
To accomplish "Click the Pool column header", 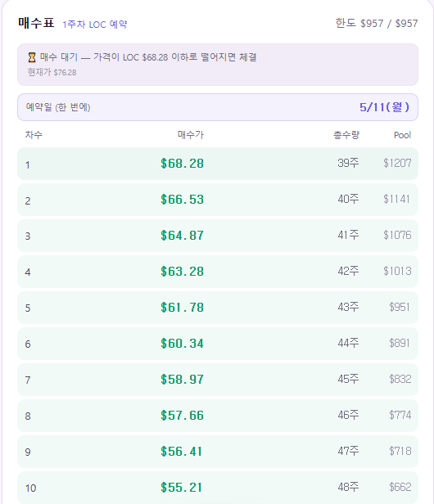I will point(402,135).
